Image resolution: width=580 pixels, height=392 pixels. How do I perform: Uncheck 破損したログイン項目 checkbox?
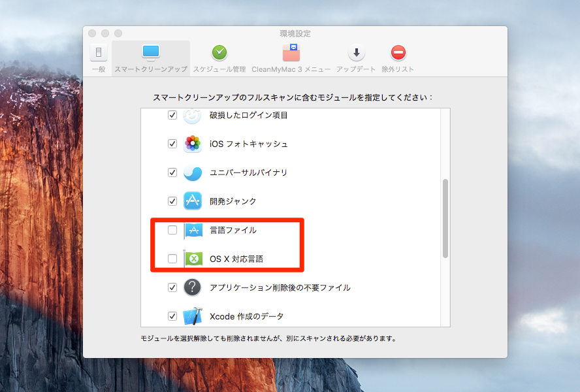click(172, 115)
